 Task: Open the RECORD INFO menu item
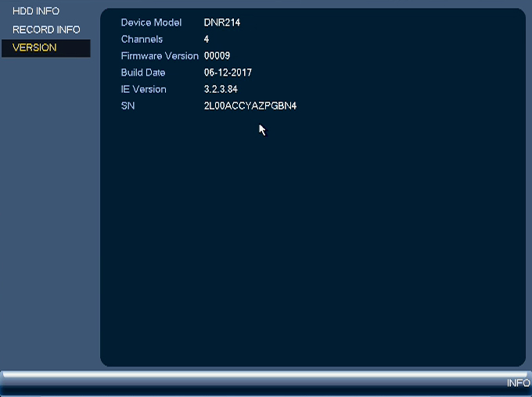click(46, 30)
